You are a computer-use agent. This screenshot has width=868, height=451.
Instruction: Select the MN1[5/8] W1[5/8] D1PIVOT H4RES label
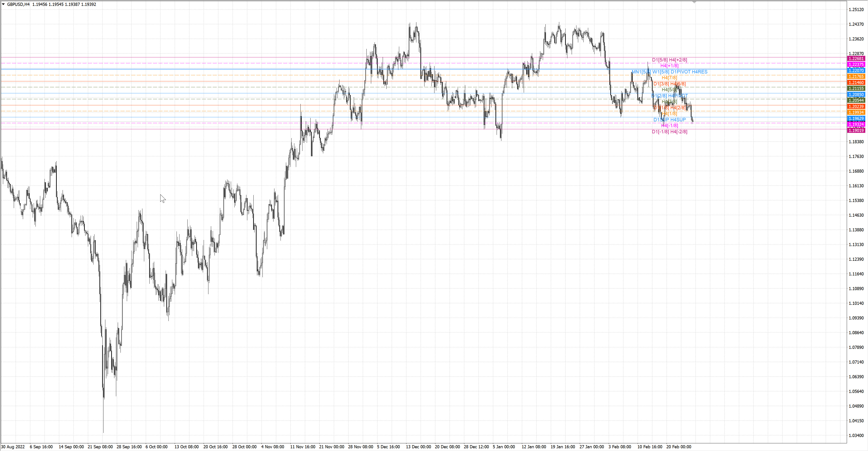click(669, 72)
